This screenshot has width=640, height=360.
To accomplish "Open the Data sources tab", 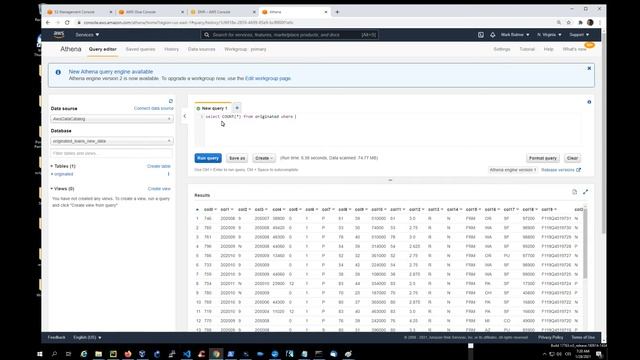I will (x=202, y=49).
